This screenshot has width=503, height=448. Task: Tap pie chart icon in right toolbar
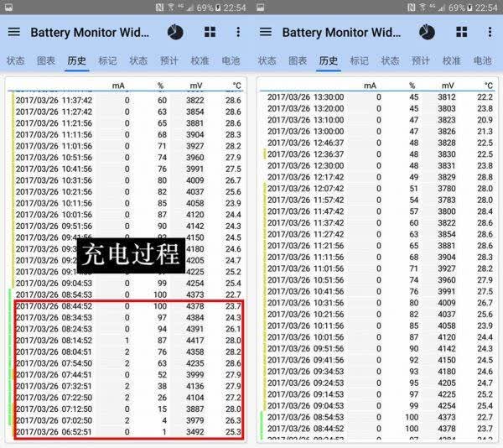[x=427, y=32]
